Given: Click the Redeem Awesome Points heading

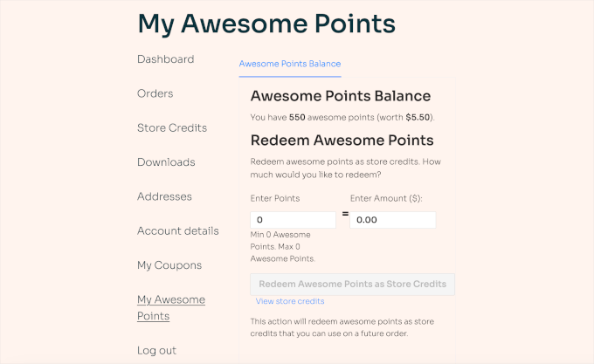Looking at the screenshot, I should pos(342,140).
